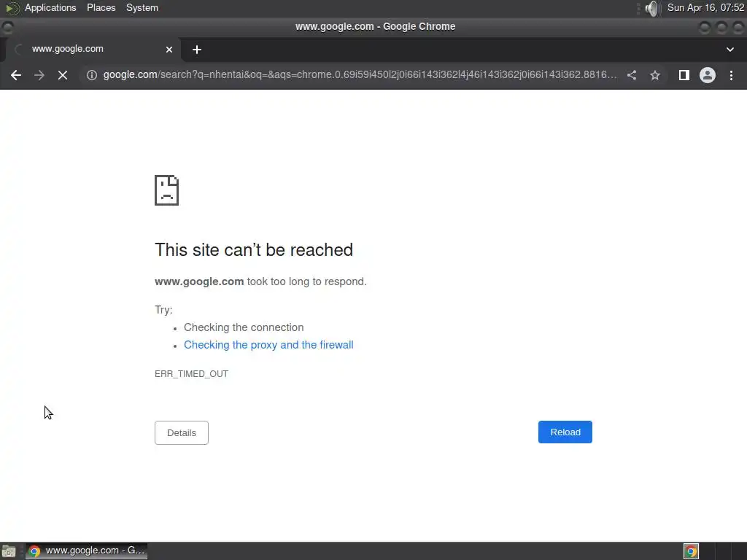Viewport: 747px width, 560px height.
Task: Close the www.google.com tab
Action: pyautogui.click(x=169, y=50)
